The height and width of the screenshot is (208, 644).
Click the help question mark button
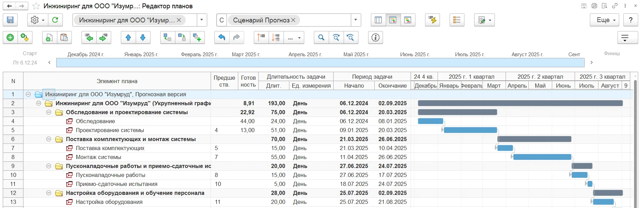pyautogui.click(x=631, y=20)
